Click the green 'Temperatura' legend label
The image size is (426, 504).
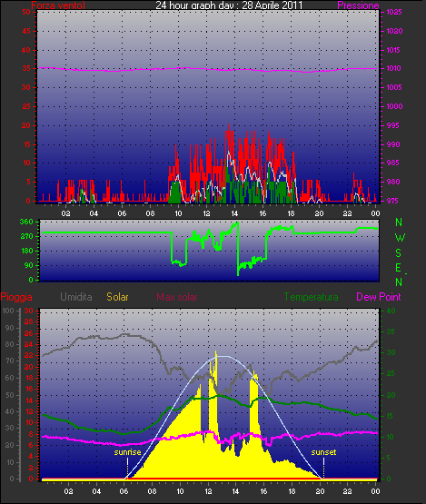click(311, 297)
